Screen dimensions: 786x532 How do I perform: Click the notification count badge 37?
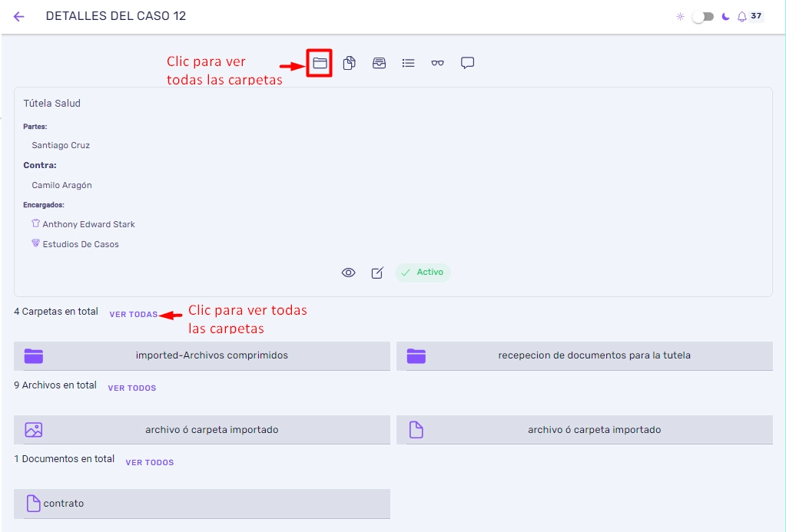pos(756,16)
